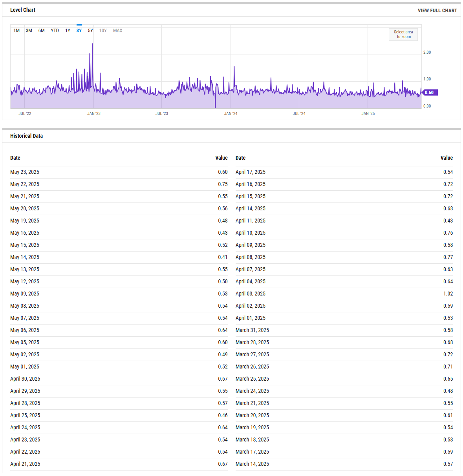
Task: Select the greyed 10Y range
Action: coord(103,31)
